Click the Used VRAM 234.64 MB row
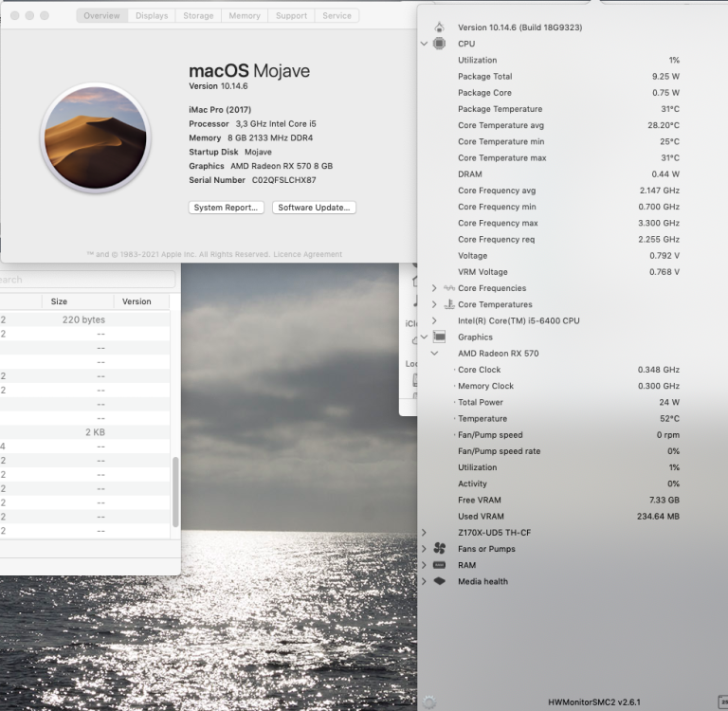Viewport: 728px width, 711px height. (x=569, y=516)
